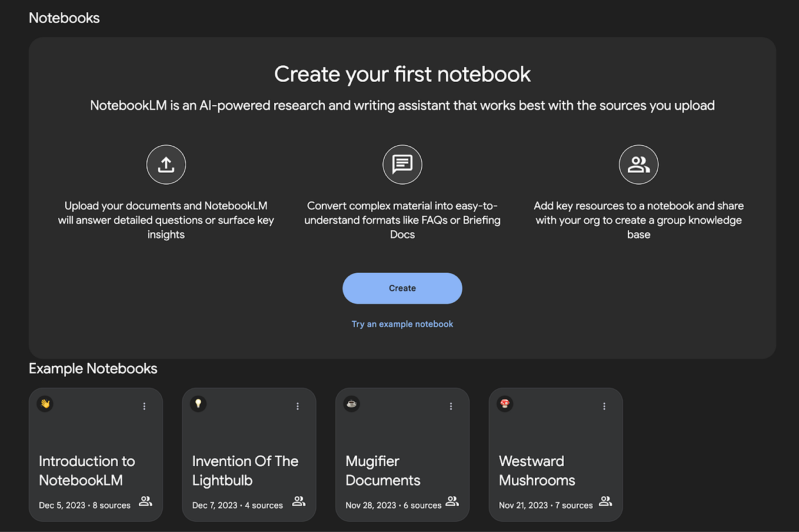This screenshot has height=532, width=799.
Task: Click the Create button
Action: pos(402,288)
